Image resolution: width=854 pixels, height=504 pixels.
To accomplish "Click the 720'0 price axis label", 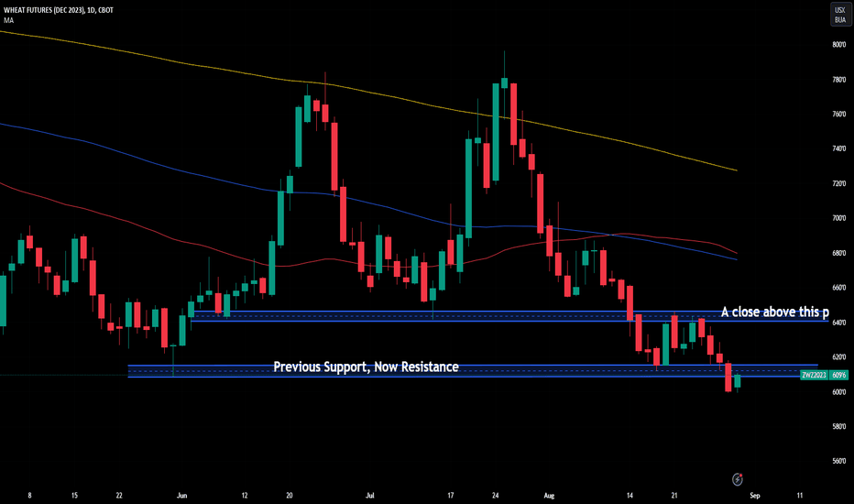I will tap(838, 183).
